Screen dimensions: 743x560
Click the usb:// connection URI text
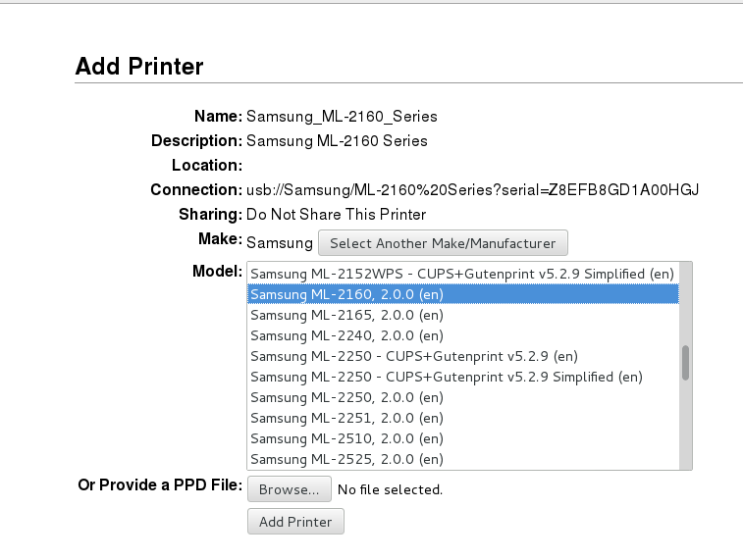(472, 189)
